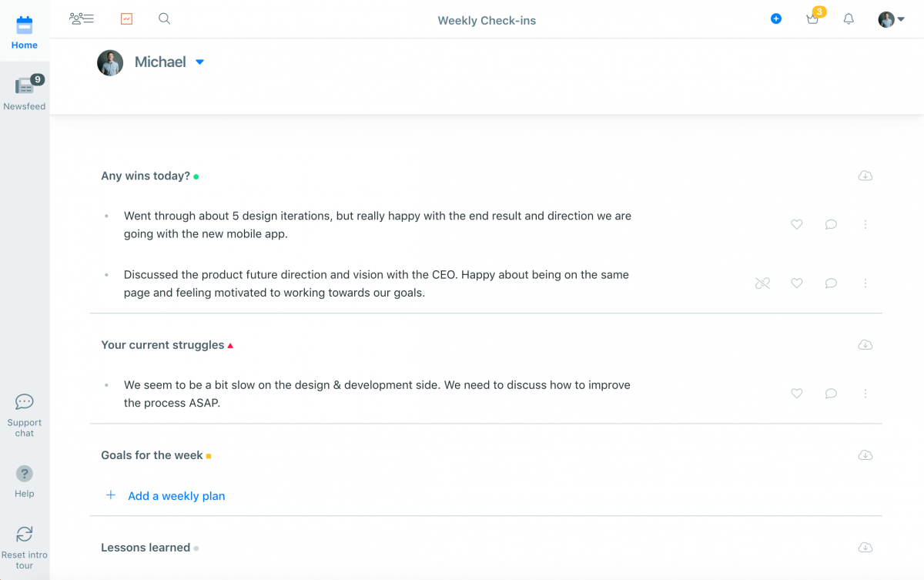924x580 pixels.
Task: Open the profile avatar dropdown menu
Action: [889, 18]
